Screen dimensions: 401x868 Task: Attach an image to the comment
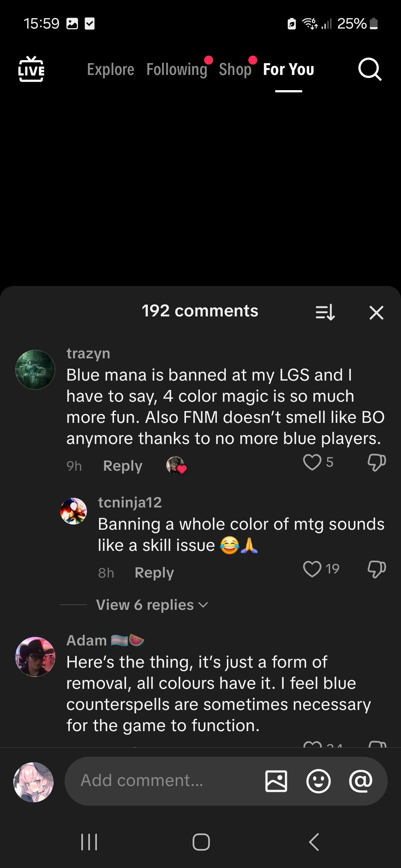pyautogui.click(x=276, y=781)
